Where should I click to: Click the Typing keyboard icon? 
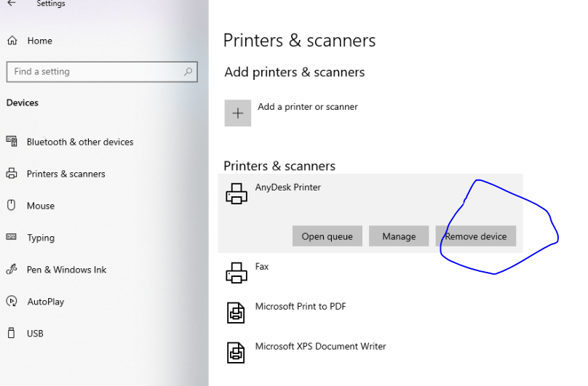coord(12,238)
